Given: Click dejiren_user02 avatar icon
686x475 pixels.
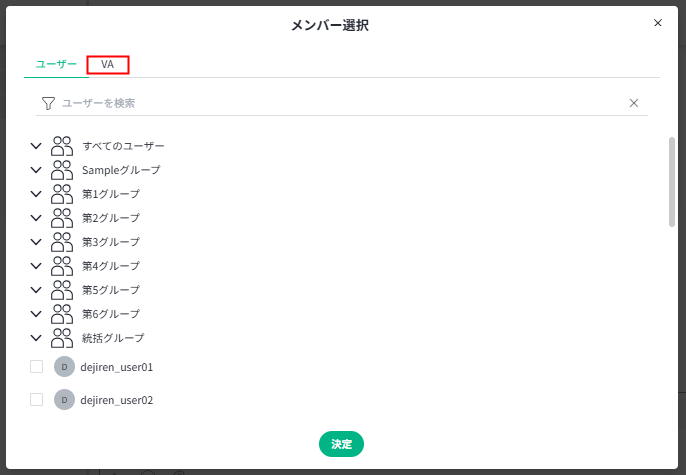Looking at the screenshot, I should pos(64,400).
